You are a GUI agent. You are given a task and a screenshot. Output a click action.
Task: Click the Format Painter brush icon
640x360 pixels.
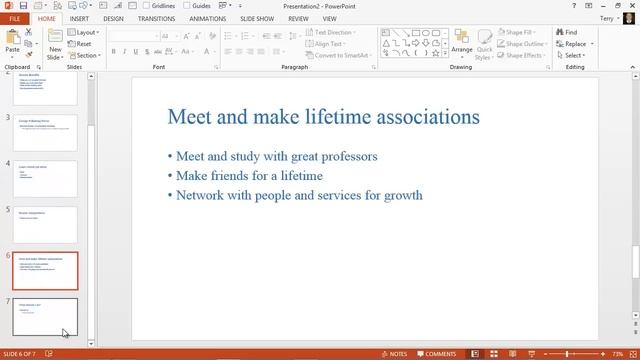point(29,54)
